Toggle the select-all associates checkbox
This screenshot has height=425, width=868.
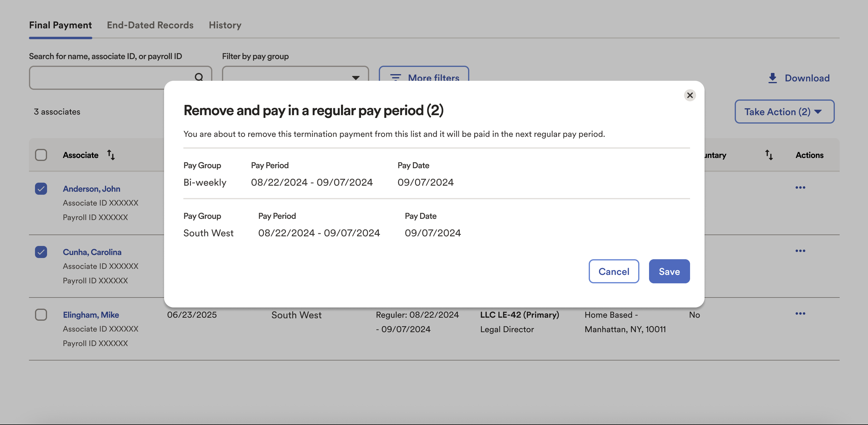[x=41, y=155]
